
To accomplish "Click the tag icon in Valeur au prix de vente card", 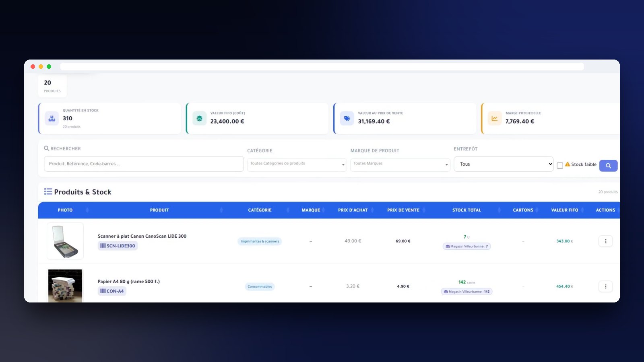I will (x=347, y=118).
